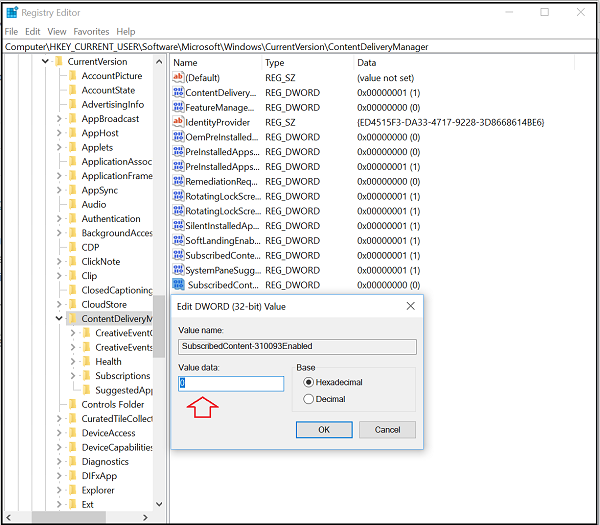Select the AppSync tree key
Image resolution: width=600 pixels, height=525 pixels.
point(99,190)
